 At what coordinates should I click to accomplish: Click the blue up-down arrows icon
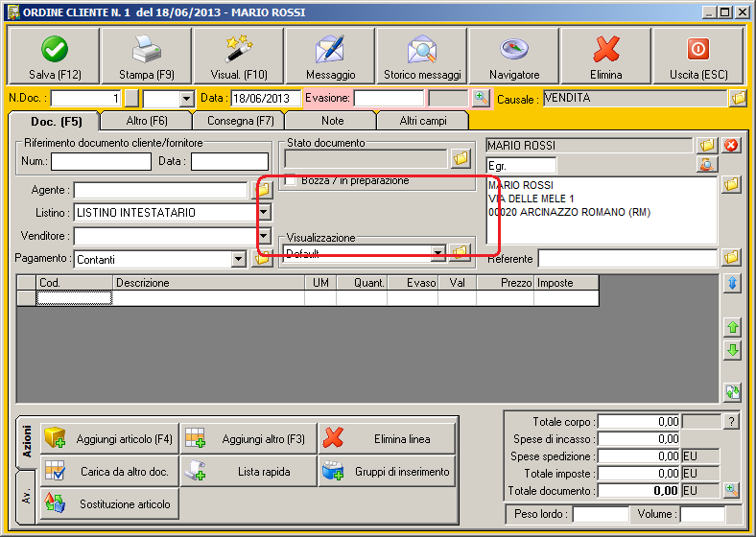pos(732,284)
